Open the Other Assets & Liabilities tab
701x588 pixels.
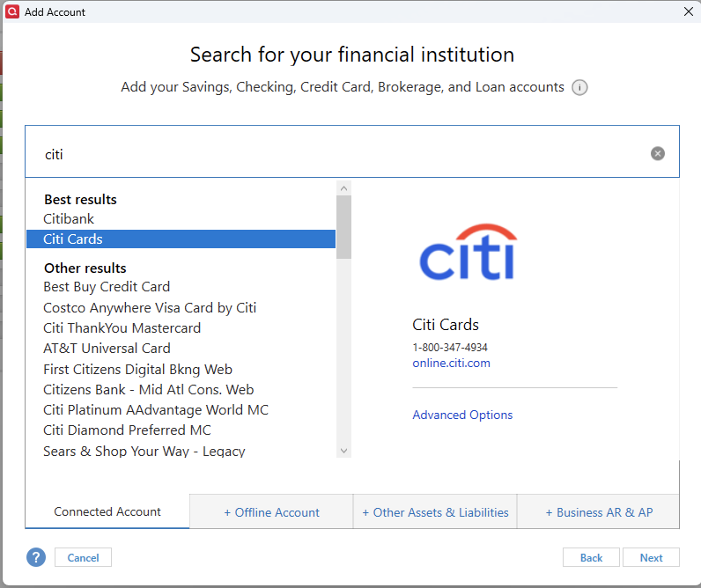pyautogui.click(x=435, y=512)
